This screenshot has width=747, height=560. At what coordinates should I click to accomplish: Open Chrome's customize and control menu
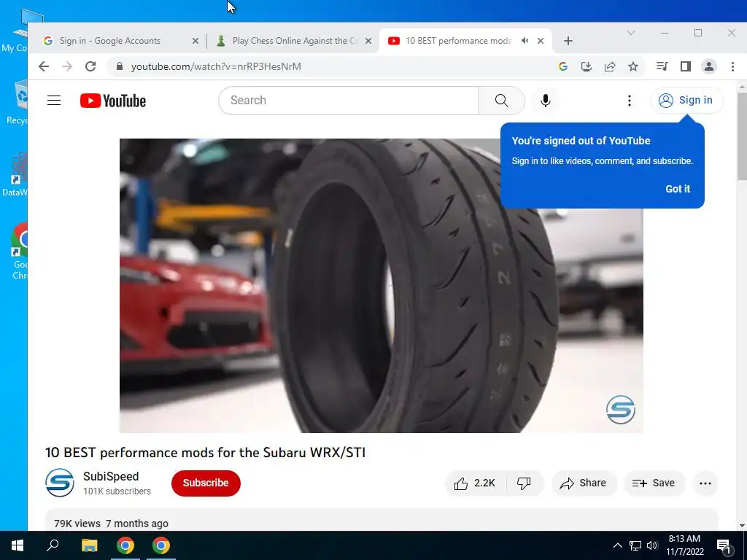[732, 66]
